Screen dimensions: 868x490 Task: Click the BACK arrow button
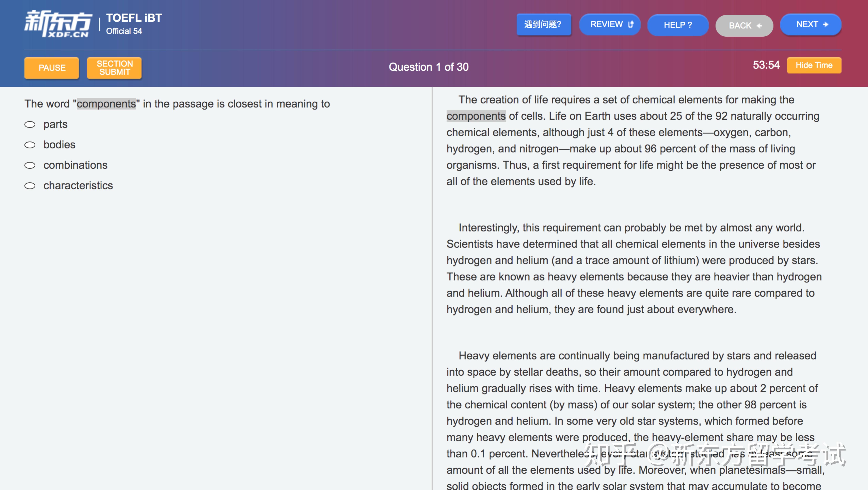pos(744,26)
